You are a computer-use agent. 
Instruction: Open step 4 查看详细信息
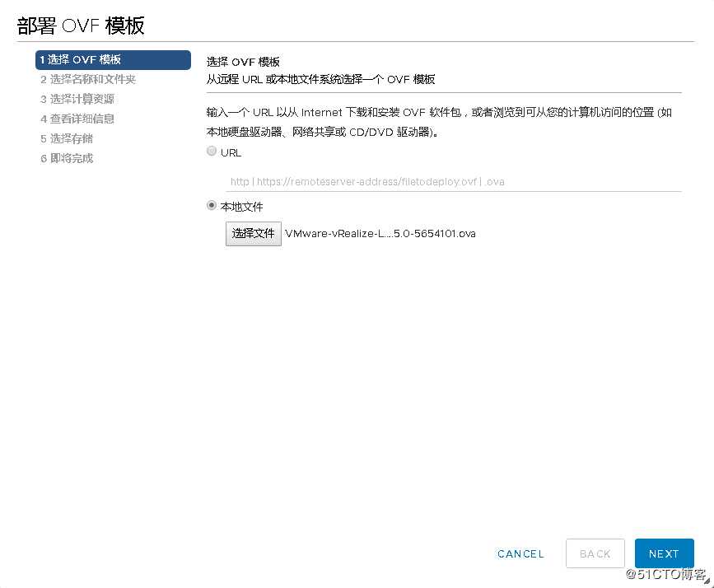(x=77, y=119)
